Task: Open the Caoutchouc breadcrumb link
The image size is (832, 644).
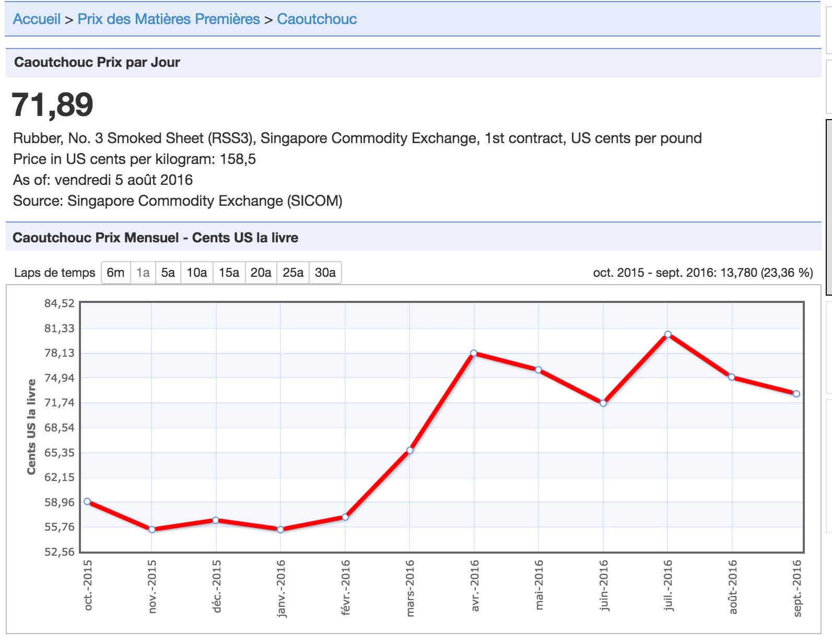Action: click(317, 19)
